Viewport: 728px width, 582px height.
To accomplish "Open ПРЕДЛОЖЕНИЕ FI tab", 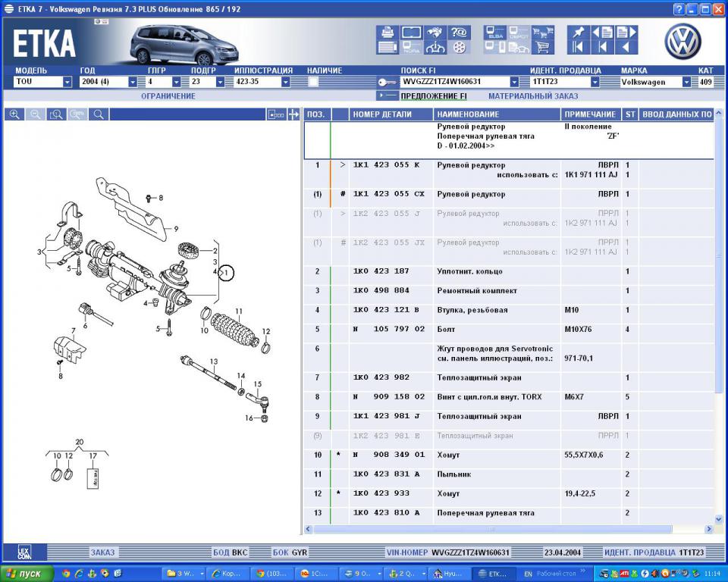I will coord(434,96).
